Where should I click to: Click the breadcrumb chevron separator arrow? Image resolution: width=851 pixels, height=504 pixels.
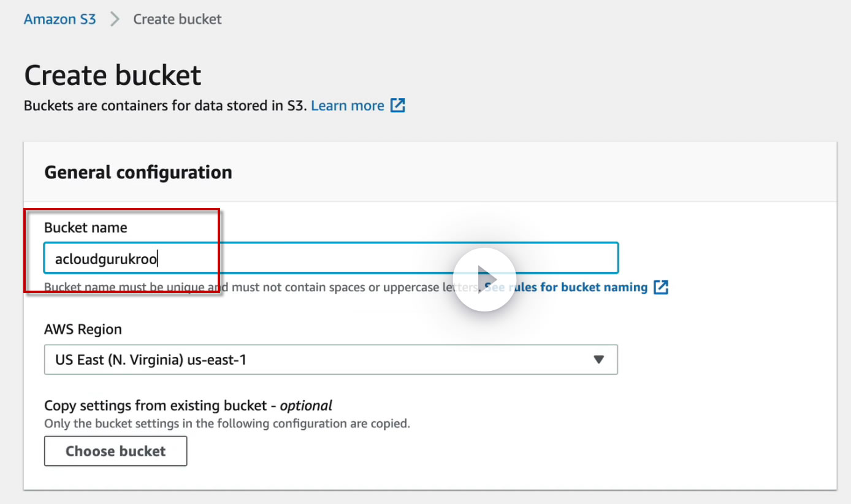click(x=115, y=19)
